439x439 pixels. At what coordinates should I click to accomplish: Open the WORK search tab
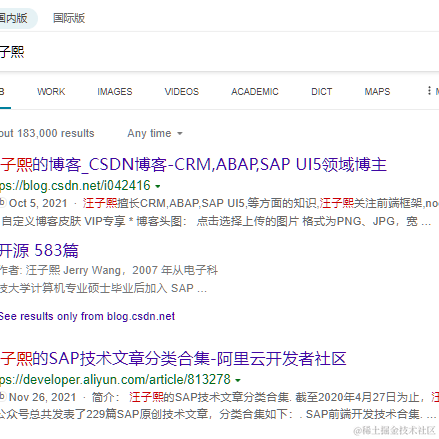point(51,91)
